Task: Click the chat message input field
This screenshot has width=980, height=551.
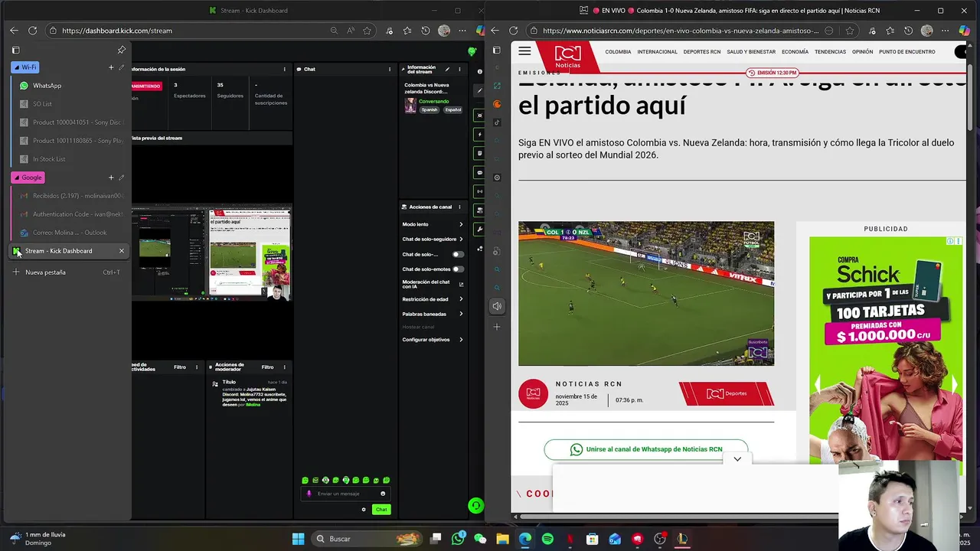Action: click(x=346, y=494)
